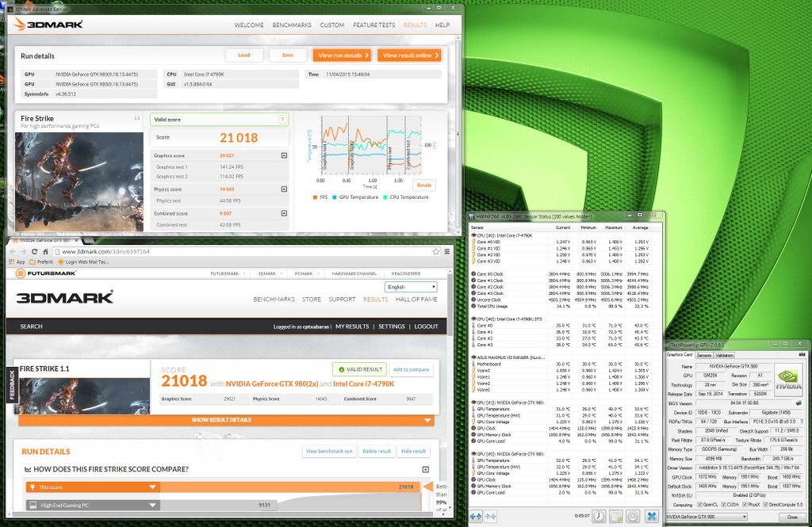
Task: Open HWiNFO sensor settings gear
Action: (633, 516)
